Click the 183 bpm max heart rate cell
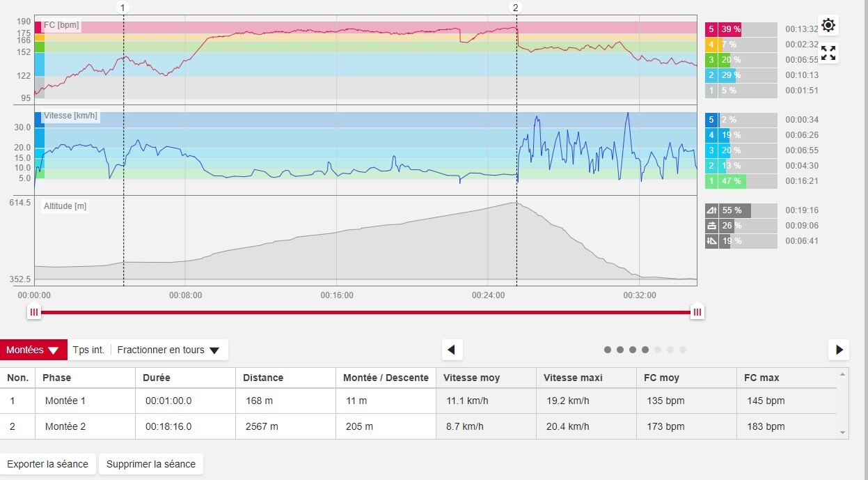Viewport: 868px width, 480px height. click(x=787, y=426)
